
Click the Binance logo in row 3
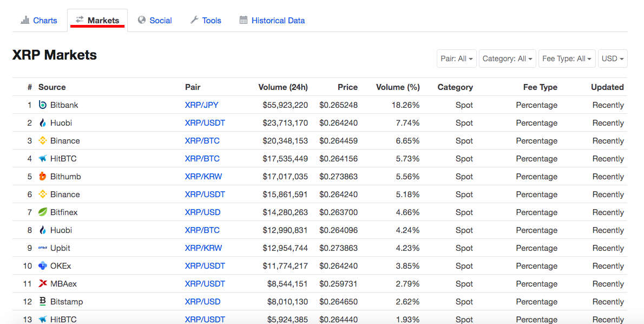tap(42, 141)
